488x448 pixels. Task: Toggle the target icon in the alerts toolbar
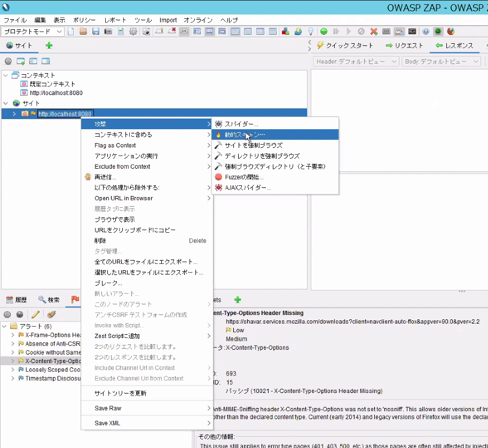[x=7, y=315]
